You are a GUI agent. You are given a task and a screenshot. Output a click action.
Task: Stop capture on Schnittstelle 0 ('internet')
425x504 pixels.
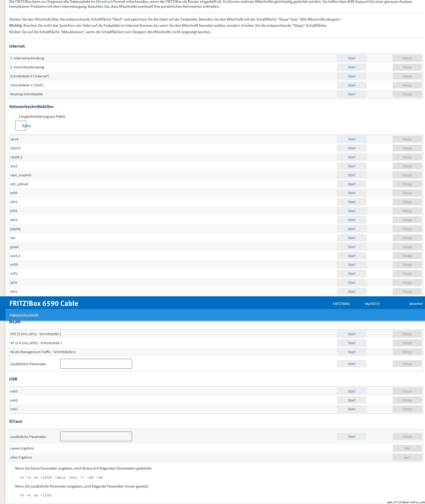point(407,76)
